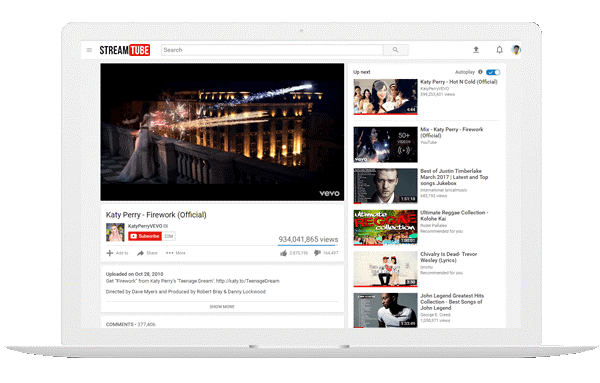Click the search magnifier button
600x383 pixels.
tap(396, 50)
